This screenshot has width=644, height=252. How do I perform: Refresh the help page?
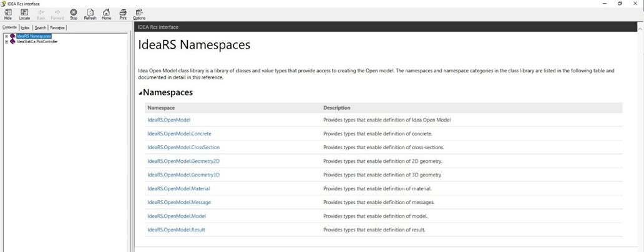click(x=90, y=14)
